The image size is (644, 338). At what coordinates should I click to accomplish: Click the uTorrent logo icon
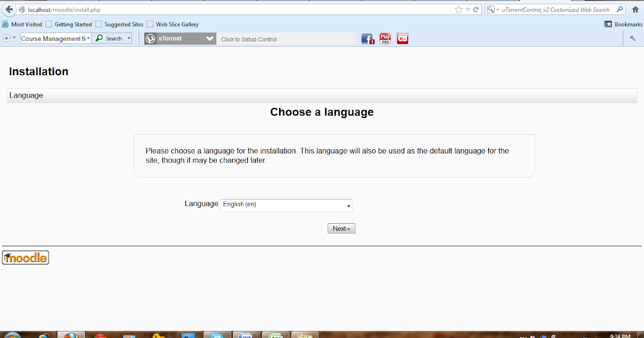pos(151,38)
